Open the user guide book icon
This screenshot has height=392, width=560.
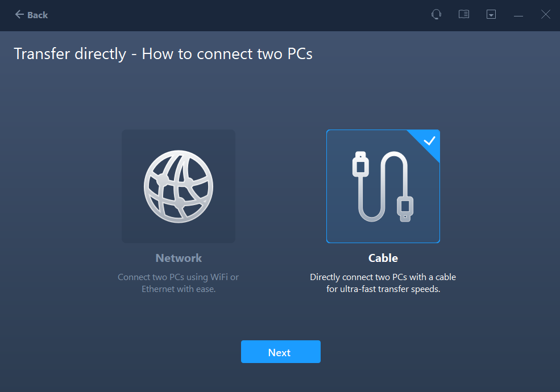tap(464, 15)
